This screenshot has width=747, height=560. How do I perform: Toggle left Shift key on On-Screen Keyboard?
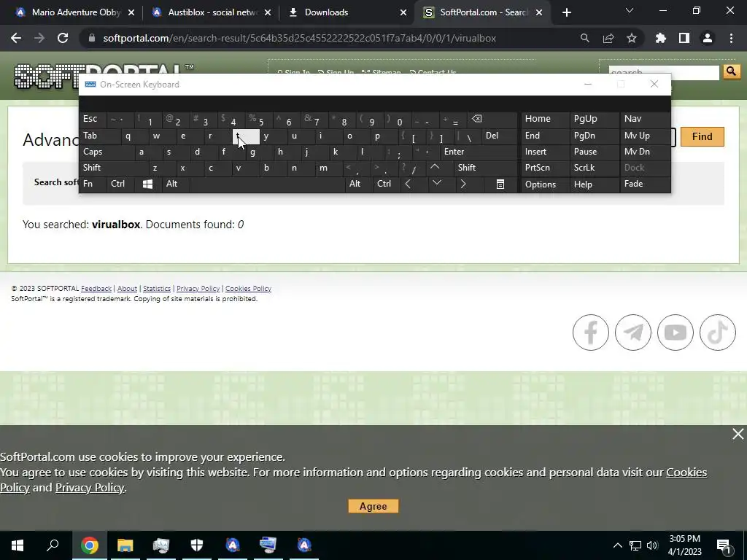(113, 168)
